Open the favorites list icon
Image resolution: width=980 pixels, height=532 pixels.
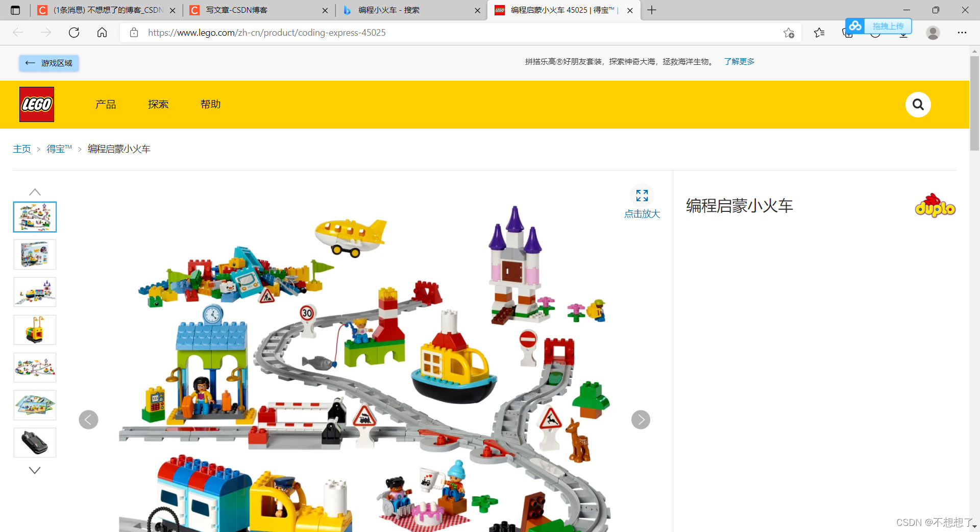pyautogui.click(x=819, y=33)
